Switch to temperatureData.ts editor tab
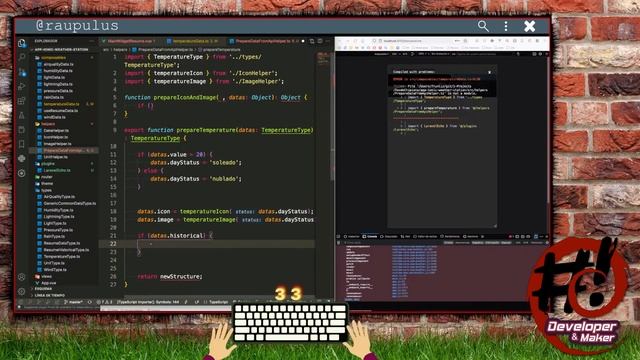This screenshot has height=360, width=640. (x=193, y=41)
